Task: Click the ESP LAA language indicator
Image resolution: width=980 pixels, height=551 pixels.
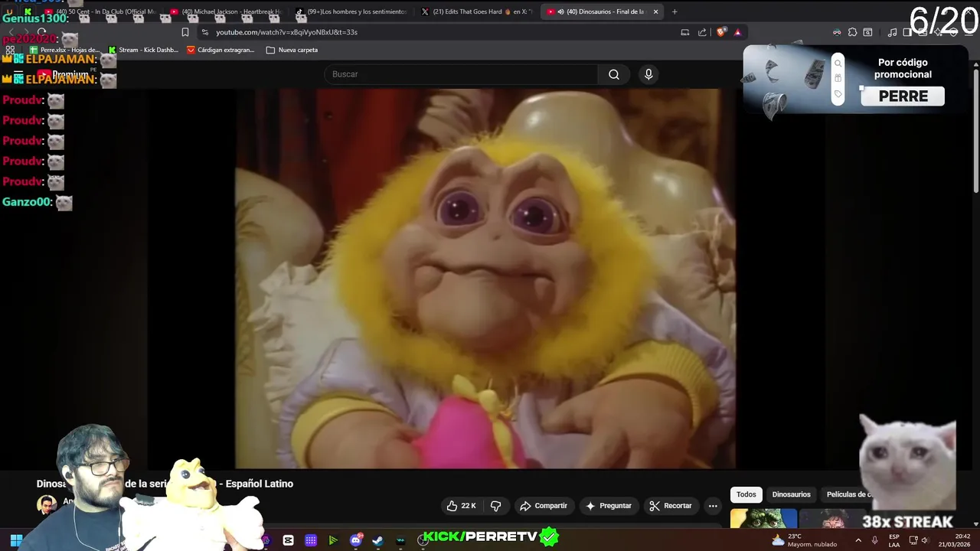Action: (x=893, y=540)
